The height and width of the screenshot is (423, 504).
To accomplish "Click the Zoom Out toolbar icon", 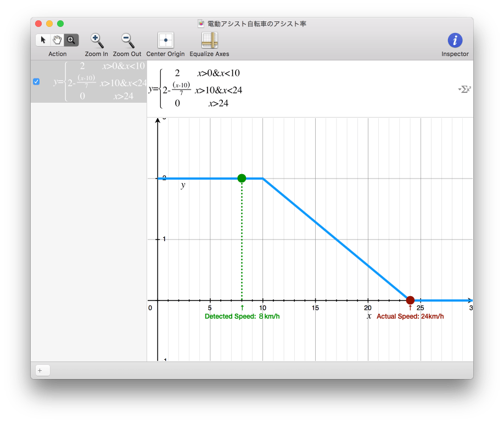I will 127,41.
